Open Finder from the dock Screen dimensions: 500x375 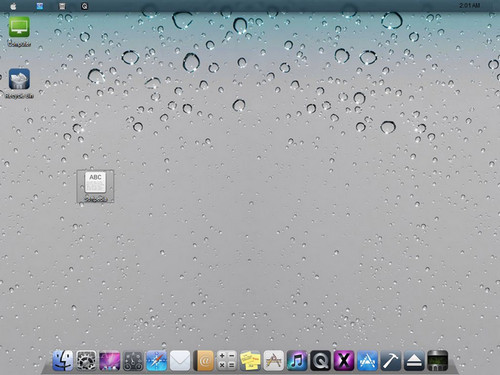tap(63, 360)
